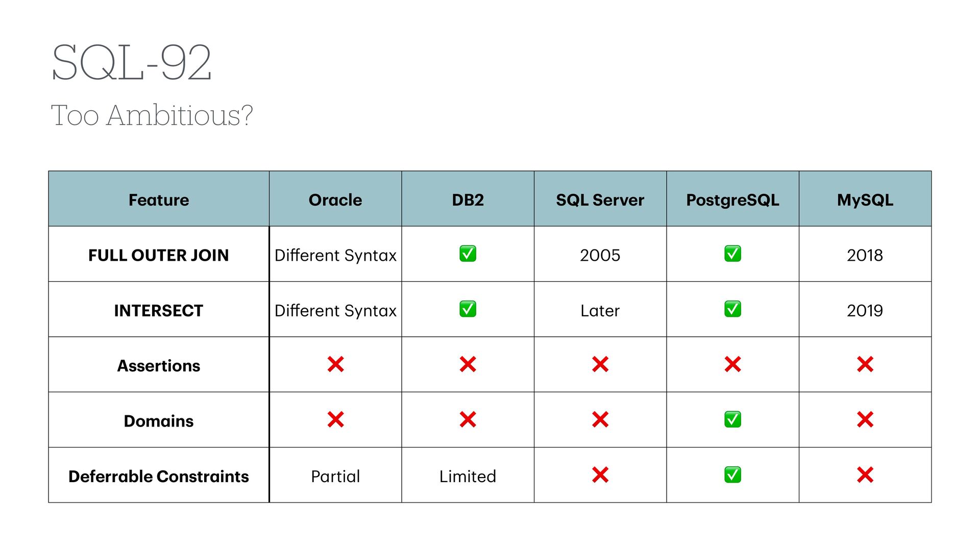The height and width of the screenshot is (551, 980).
Task: Click the DB2 Assertions red X
Action: pyautogui.click(x=468, y=364)
